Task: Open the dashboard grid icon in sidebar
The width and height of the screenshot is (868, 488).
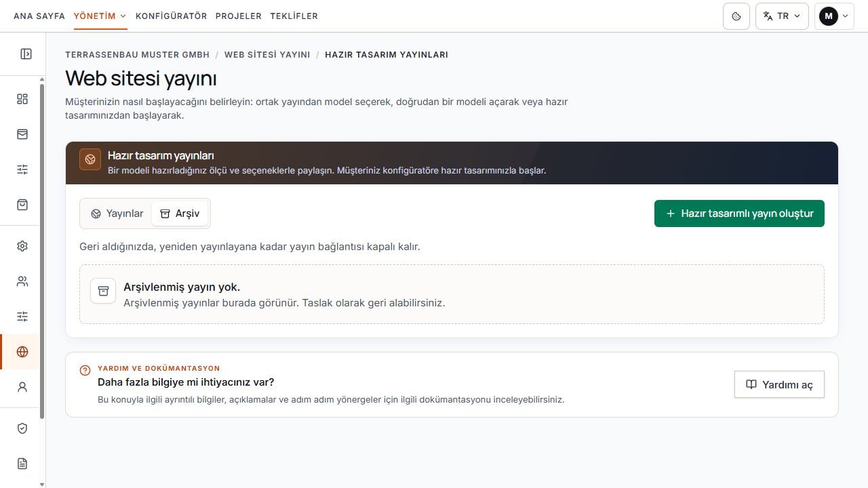Action: point(22,99)
